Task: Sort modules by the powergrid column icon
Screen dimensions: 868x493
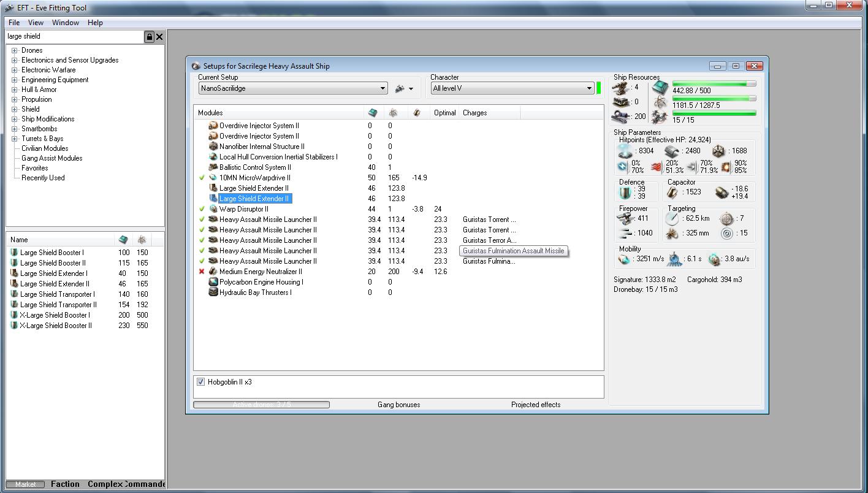Action: pos(393,113)
